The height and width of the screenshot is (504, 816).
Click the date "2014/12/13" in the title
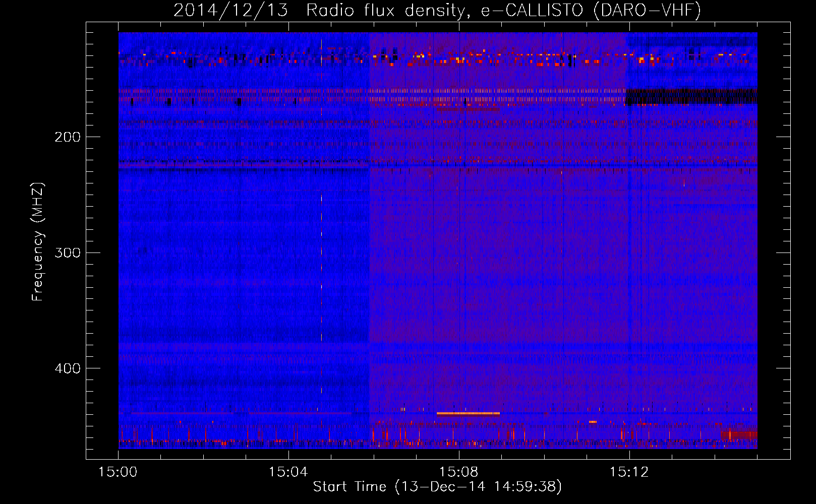pos(230,10)
